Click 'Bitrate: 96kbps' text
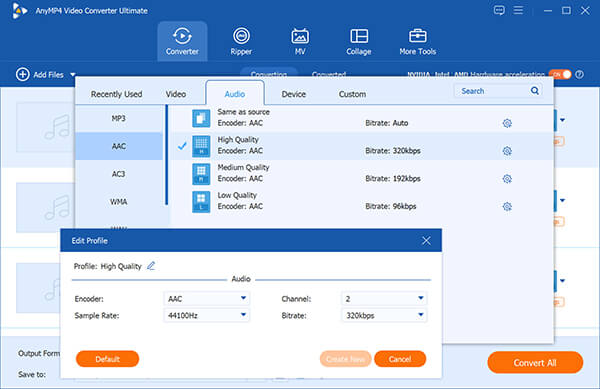The image size is (600, 389). (391, 207)
